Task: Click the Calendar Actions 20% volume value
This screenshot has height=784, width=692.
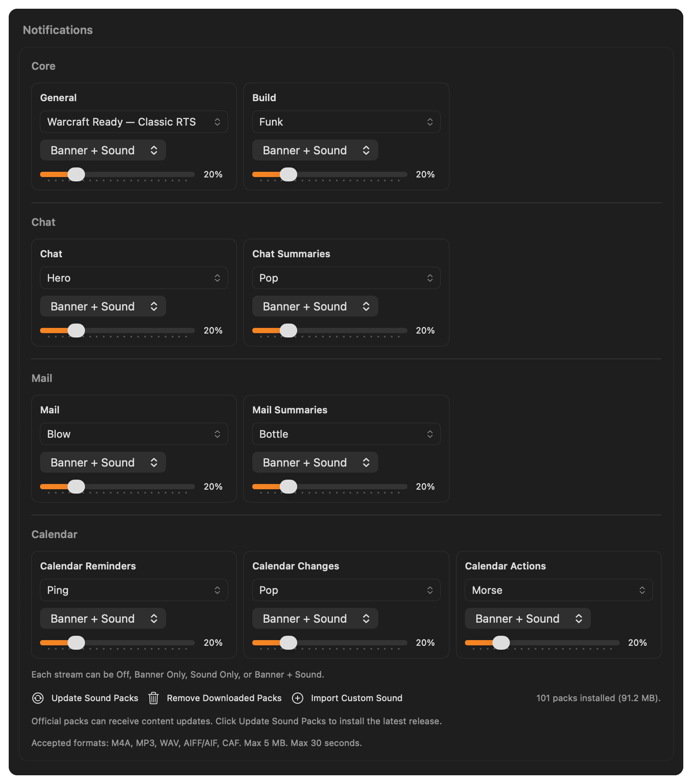Action: pyautogui.click(x=638, y=643)
